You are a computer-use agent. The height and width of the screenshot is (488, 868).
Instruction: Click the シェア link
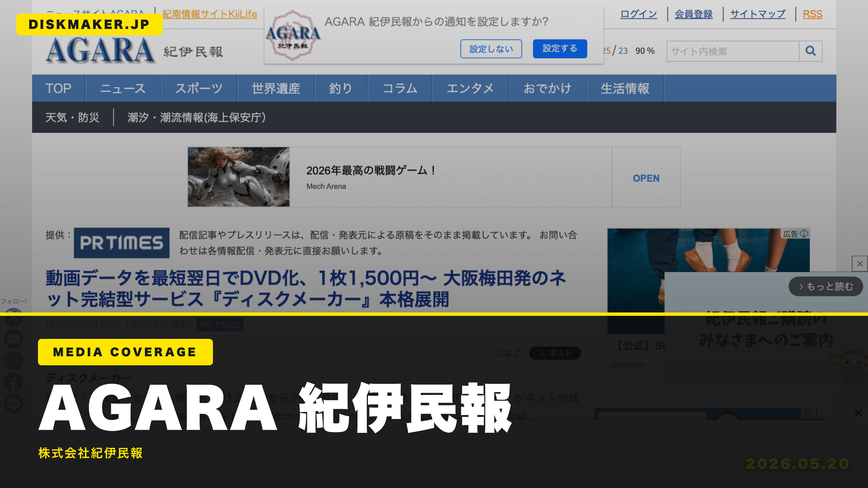(508, 352)
